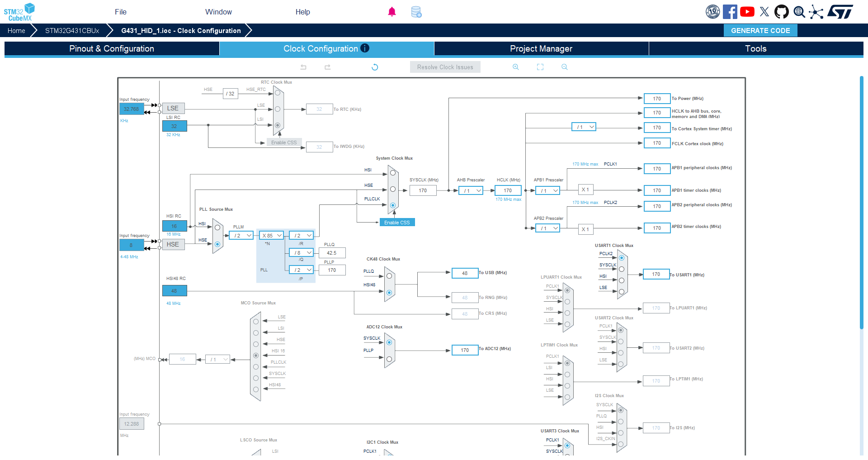Open the File menu
Viewport: 868px width, 460px height.
[x=121, y=12]
